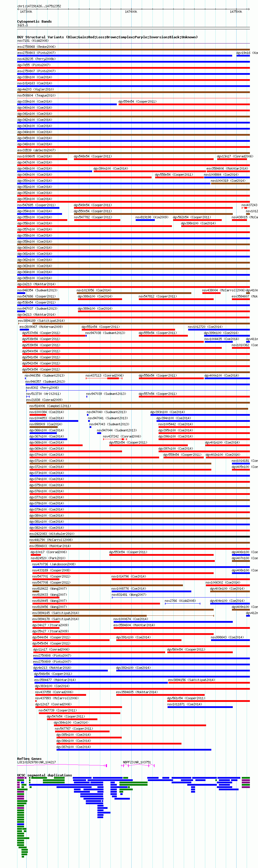The height and width of the screenshot is (868, 258).
Task: Select nsv437113 (Conrad2006) variant
Action: 105,375
